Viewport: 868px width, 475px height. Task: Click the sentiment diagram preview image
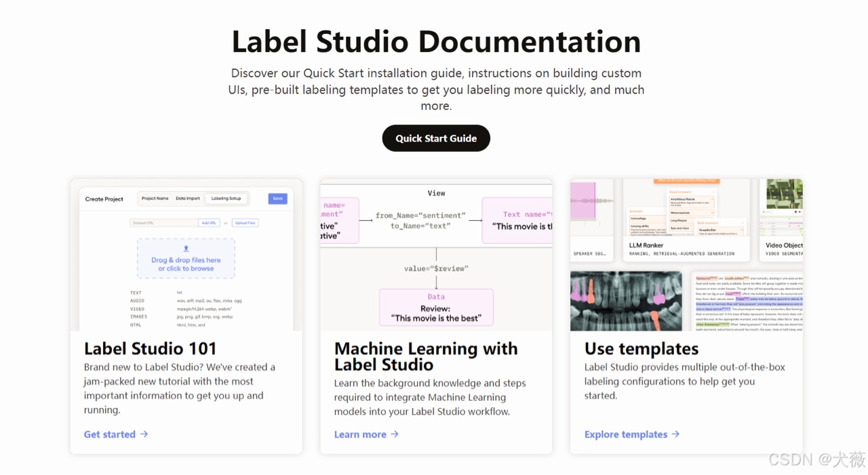(436, 255)
